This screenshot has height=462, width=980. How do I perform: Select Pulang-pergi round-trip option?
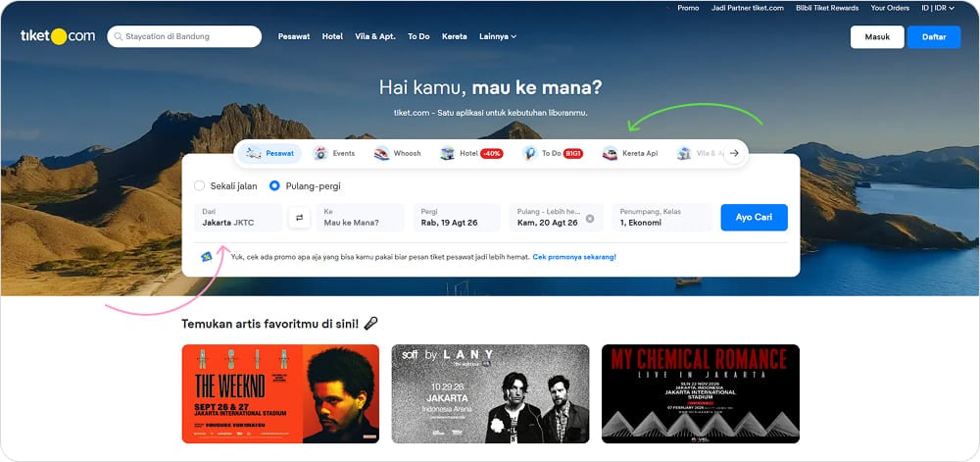305,185
